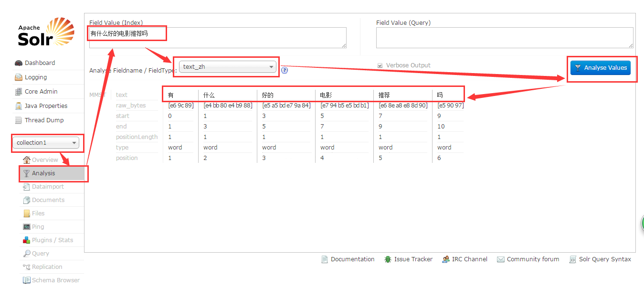Screen dimensions: 644x299
Task: Open the Issue Tracker link
Action: (413, 259)
